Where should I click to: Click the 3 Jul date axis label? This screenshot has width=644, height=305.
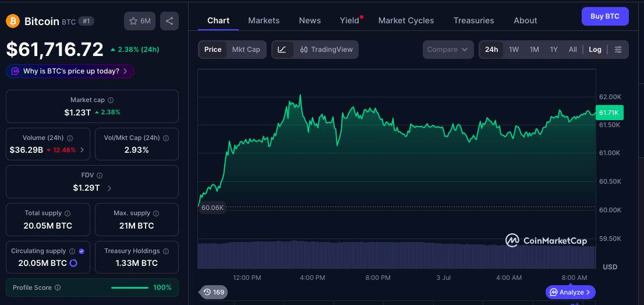pos(444,278)
